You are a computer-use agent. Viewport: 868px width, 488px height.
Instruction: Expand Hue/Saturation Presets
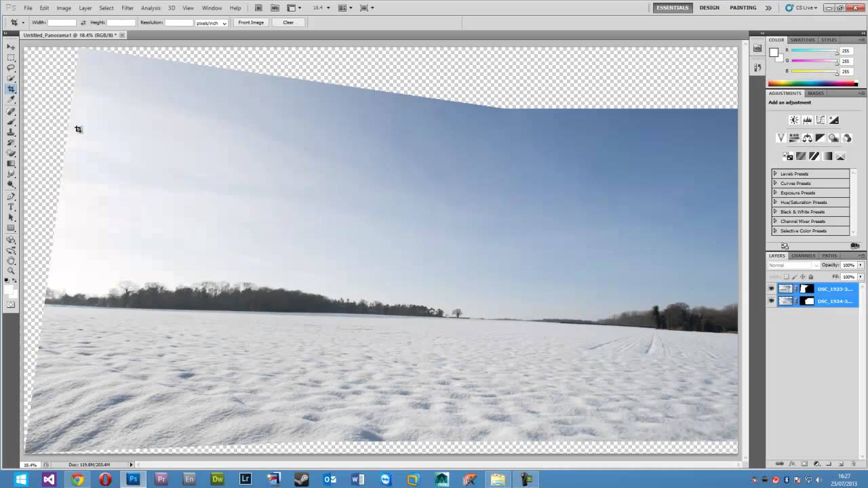(x=775, y=202)
